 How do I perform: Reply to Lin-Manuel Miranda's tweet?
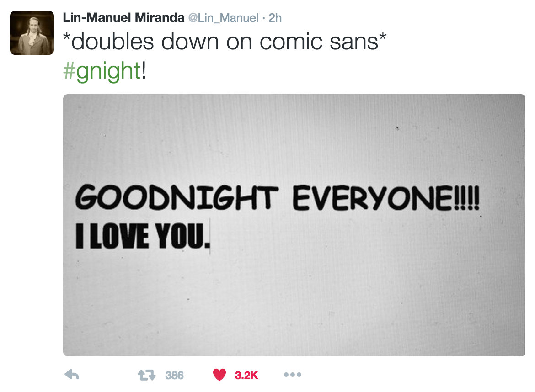pyautogui.click(x=72, y=375)
